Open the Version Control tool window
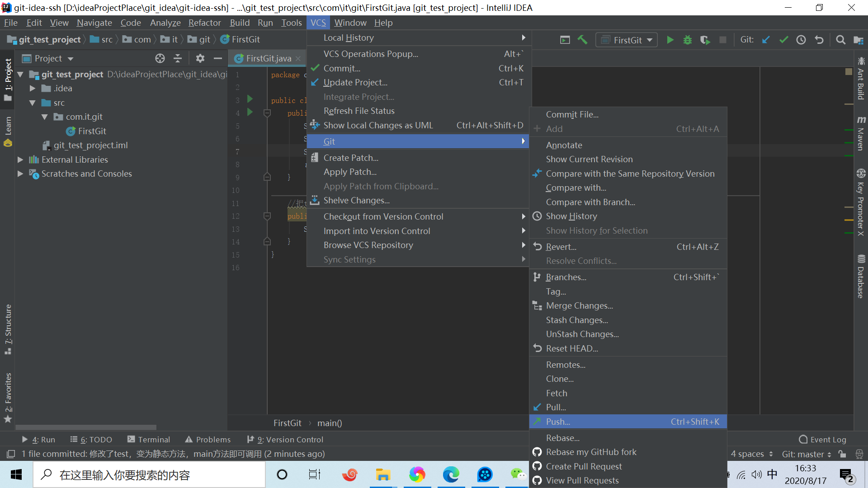The image size is (868, 488). pos(285,439)
